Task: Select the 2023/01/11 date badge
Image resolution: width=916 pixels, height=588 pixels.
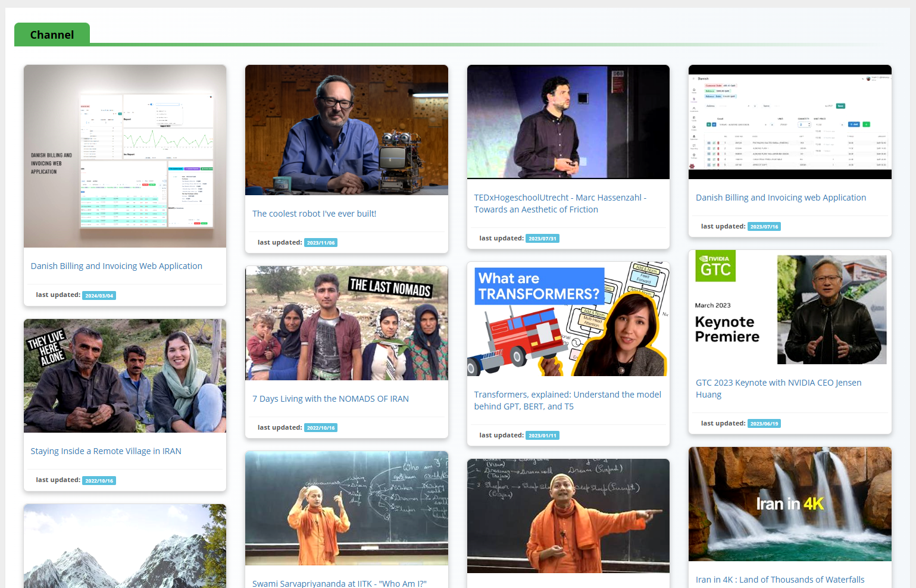Action: click(542, 436)
